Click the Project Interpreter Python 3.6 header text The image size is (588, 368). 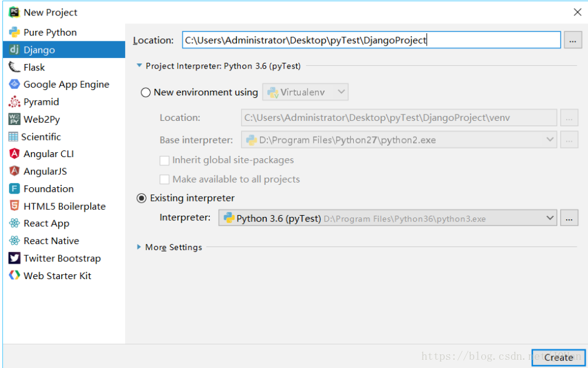point(223,66)
